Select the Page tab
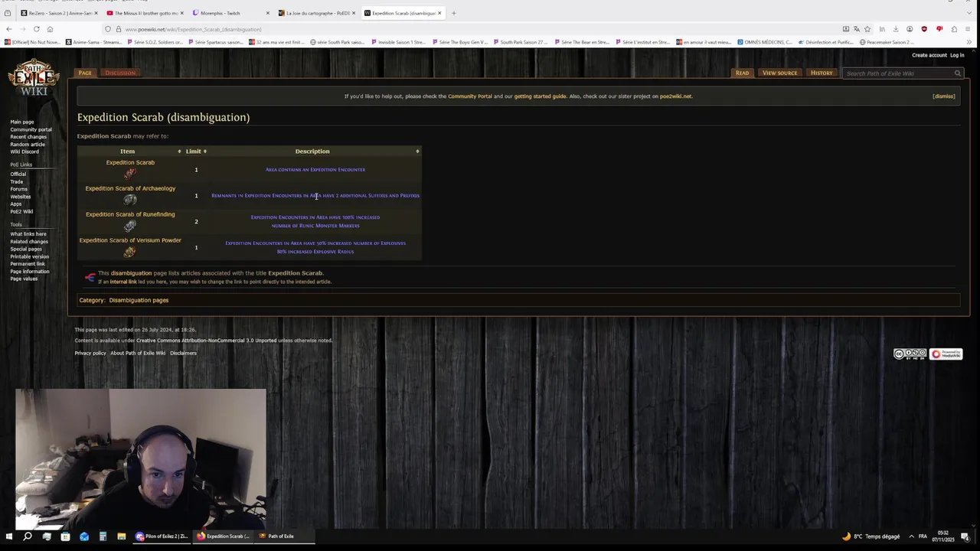Image resolution: width=980 pixels, height=551 pixels. pos(85,73)
